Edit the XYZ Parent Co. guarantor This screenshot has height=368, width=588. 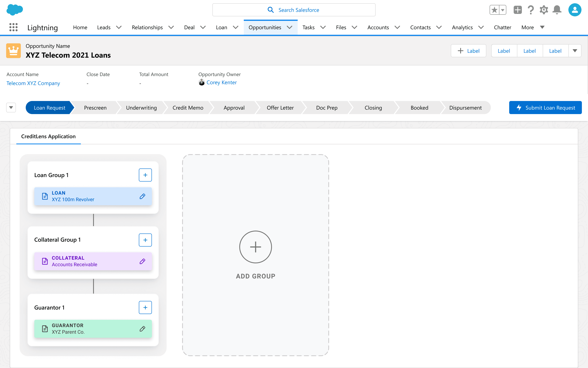point(143,329)
